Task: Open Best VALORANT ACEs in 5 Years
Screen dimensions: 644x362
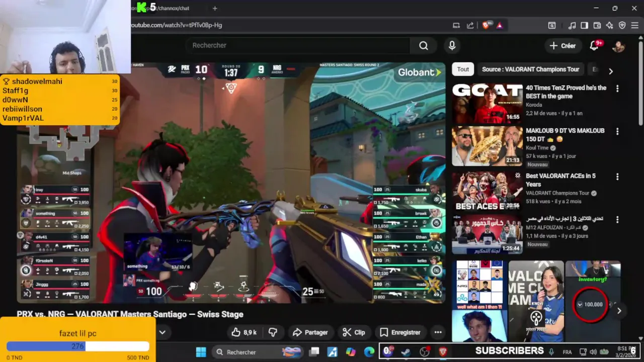Action: pyautogui.click(x=560, y=180)
